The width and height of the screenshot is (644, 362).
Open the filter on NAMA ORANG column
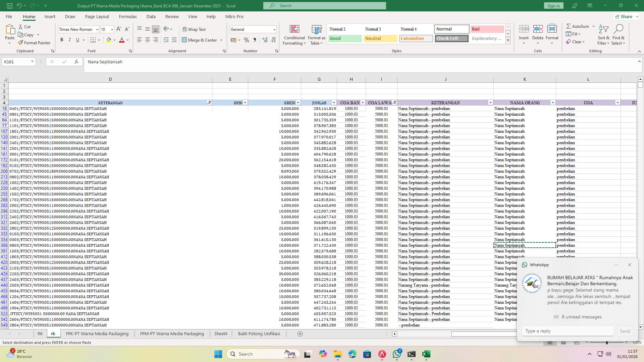coord(552,103)
